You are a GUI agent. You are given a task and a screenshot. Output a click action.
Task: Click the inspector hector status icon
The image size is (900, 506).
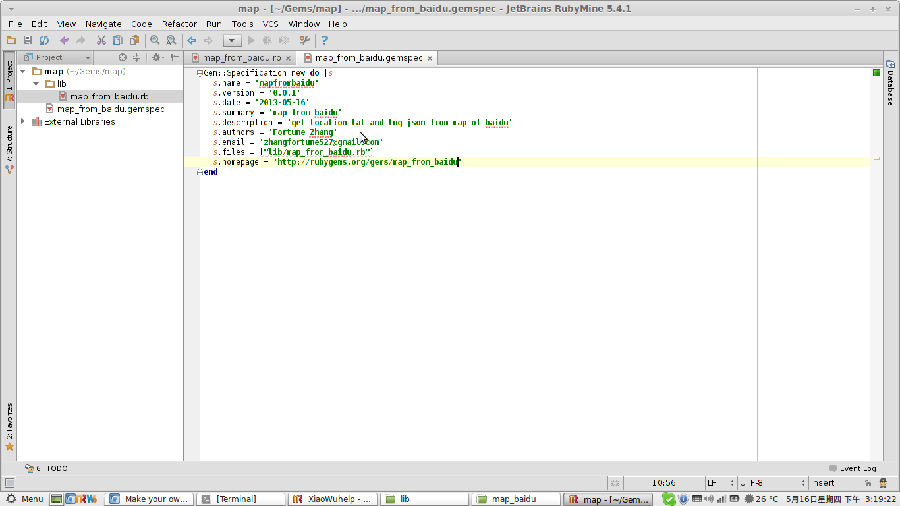(883, 483)
